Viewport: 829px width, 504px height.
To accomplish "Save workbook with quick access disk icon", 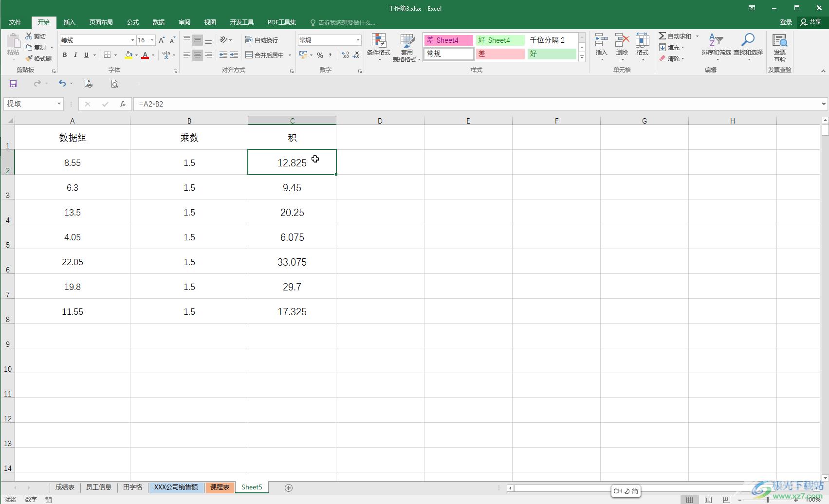I will point(13,84).
